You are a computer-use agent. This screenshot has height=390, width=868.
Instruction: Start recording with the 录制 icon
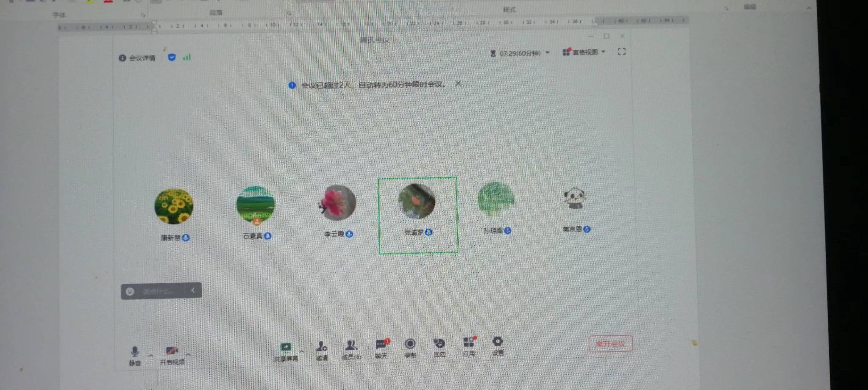pos(410,344)
